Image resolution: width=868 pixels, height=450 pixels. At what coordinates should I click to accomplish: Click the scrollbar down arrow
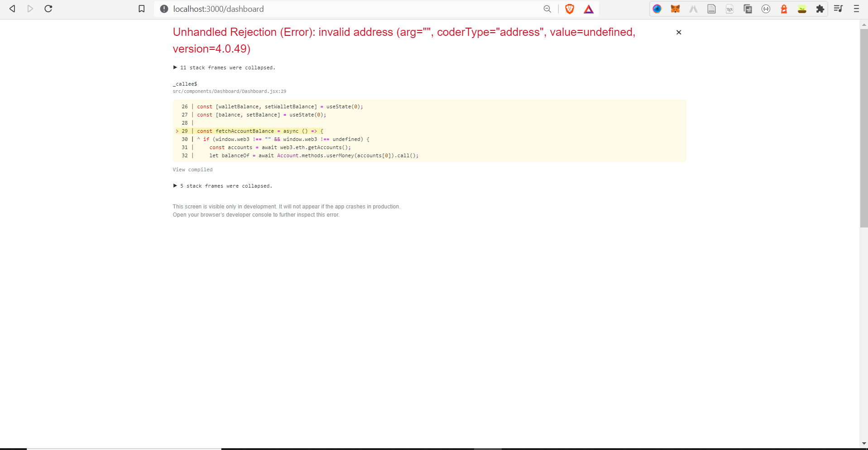(x=864, y=444)
